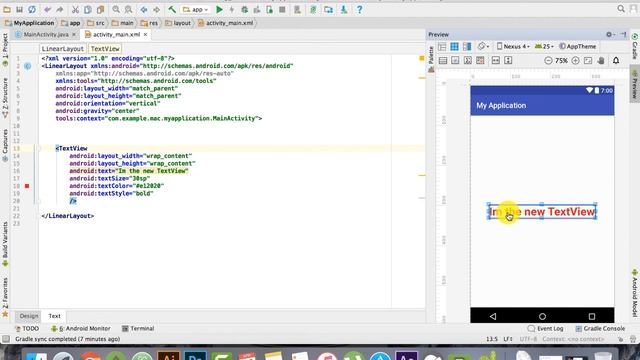Select the Text tab at bottom
Image resolution: width=640 pixels, height=360 pixels.
pos(54,316)
